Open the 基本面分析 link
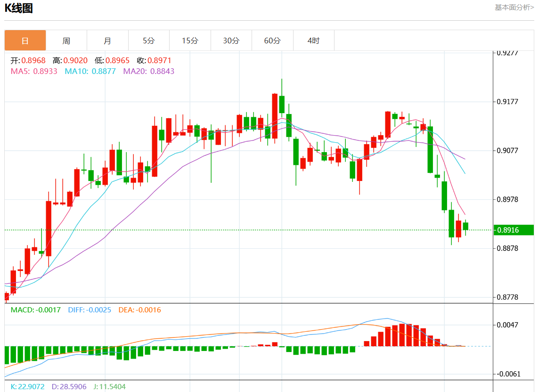The width and height of the screenshot is (555, 392). [x=514, y=8]
